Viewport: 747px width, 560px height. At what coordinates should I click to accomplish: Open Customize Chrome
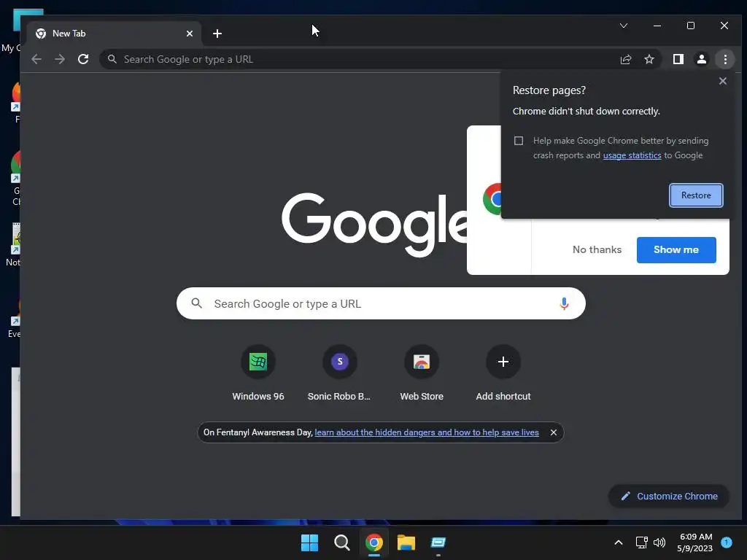[x=668, y=496]
